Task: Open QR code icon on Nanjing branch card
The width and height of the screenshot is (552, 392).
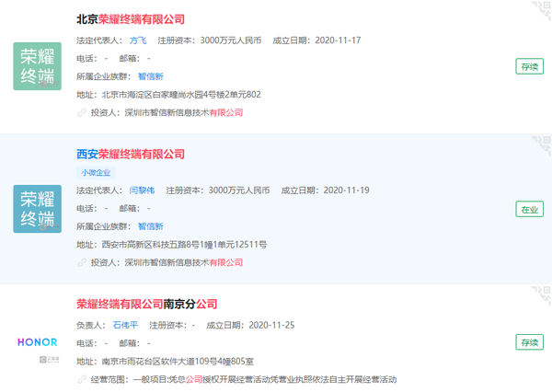Action: [542, 294]
